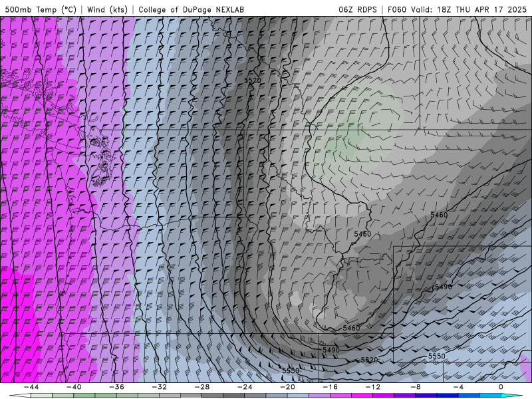532x399 pixels.
Task: Click the "0" colorbar label
Action: pyautogui.click(x=501, y=387)
